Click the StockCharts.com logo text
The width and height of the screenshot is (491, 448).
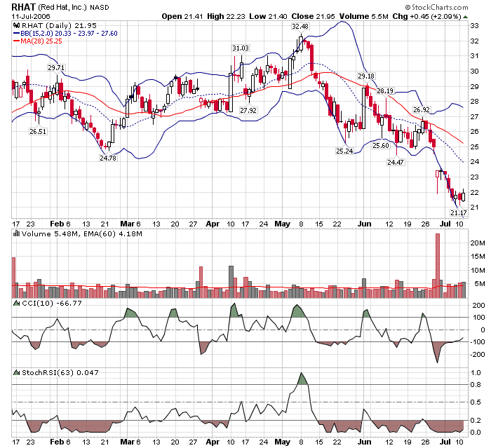click(436, 7)
